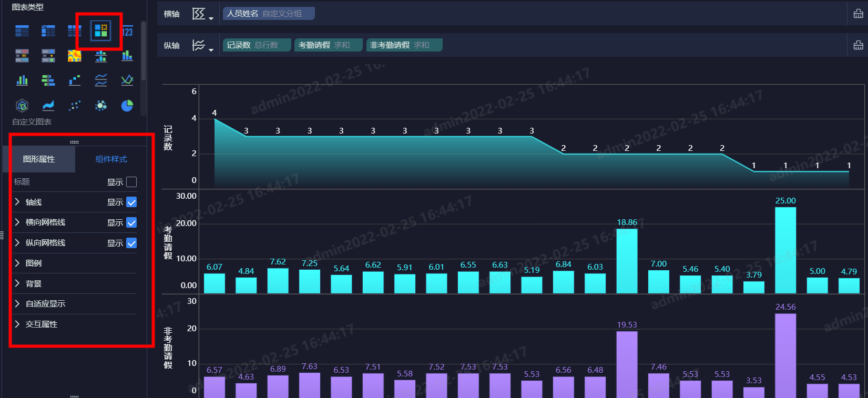Select the partitioned multi-line chart type

coord(101,80)
